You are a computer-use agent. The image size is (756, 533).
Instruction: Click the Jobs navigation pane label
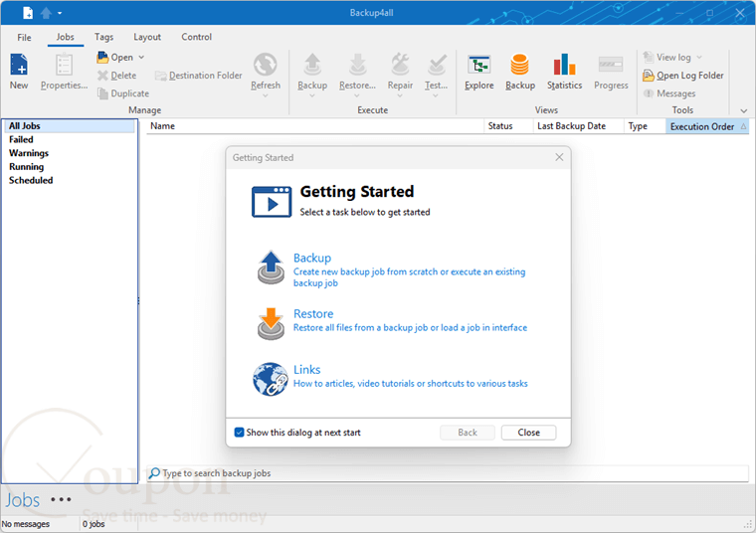click(23, 500)
